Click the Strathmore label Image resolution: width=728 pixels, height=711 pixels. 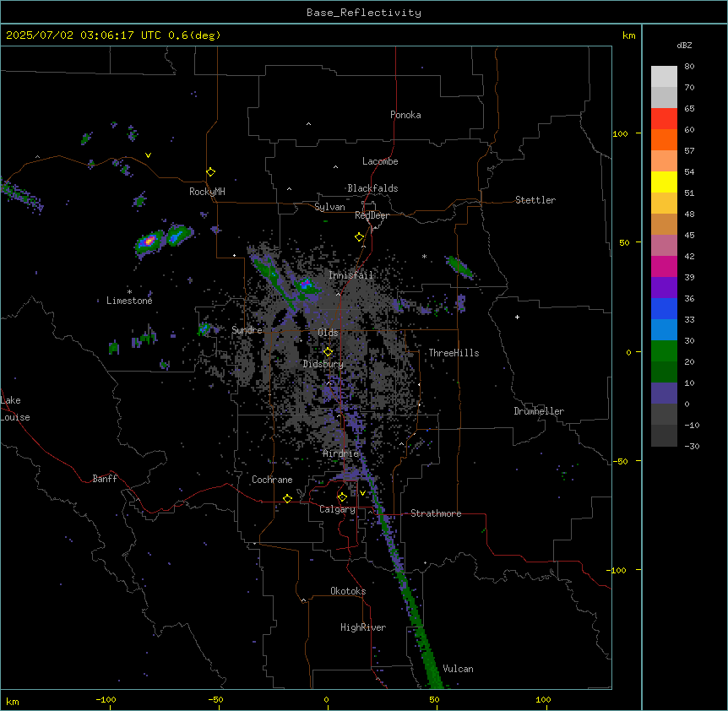click(x=436, y=513)
